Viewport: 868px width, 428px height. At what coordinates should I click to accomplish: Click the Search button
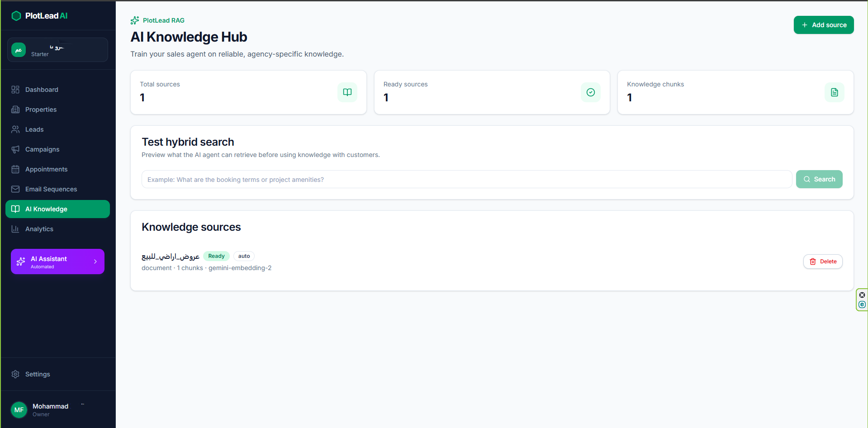point(819,179)
